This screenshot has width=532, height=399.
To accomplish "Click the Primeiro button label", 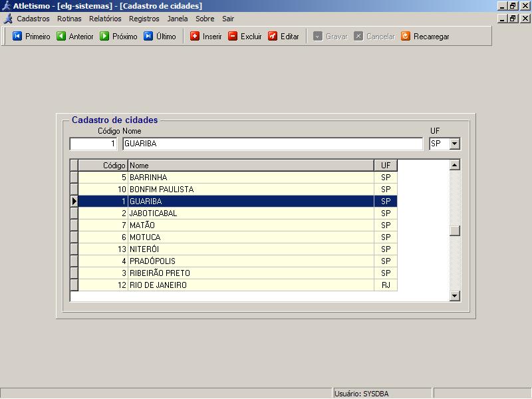I will [x=38, y=37].
